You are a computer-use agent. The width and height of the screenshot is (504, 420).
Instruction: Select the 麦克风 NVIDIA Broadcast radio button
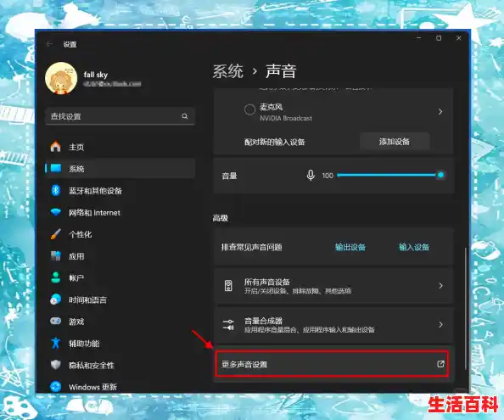coord(249,109)
